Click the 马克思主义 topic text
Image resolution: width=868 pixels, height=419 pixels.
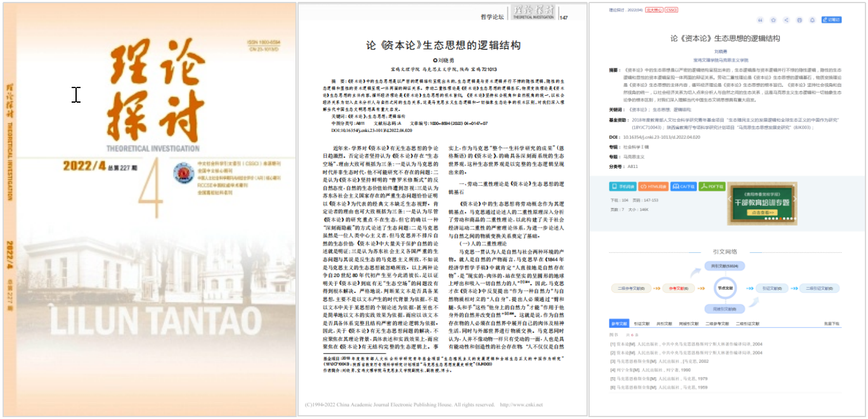[x=634, y=157]
